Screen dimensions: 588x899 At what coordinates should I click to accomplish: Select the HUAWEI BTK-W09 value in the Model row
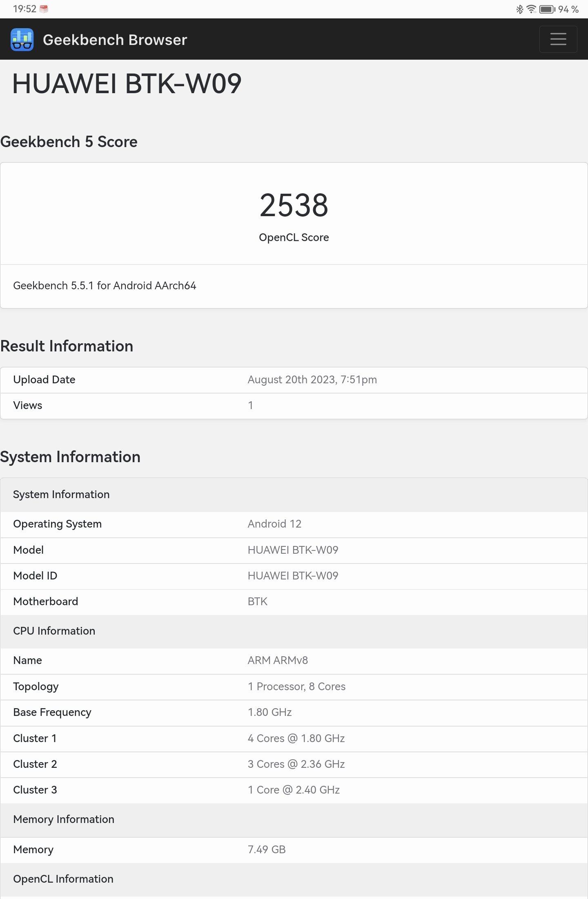click(293, 550)
